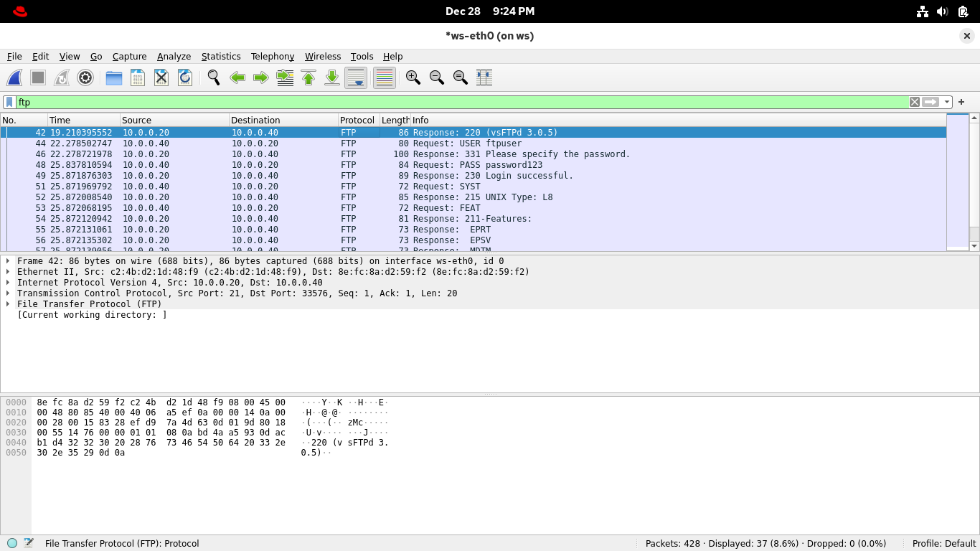Open the display filter history dropdown
The height and width of the screenshot is (551, 980).
947,102
